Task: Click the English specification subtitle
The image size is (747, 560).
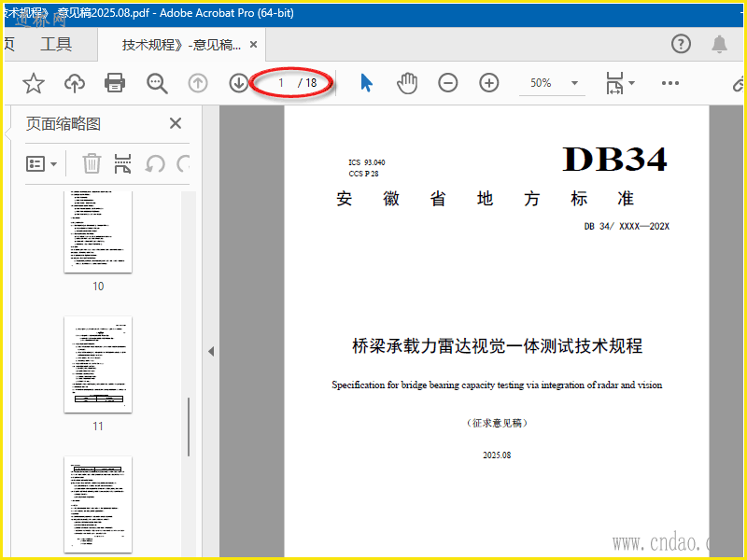Action: click(x=497, y=385)
